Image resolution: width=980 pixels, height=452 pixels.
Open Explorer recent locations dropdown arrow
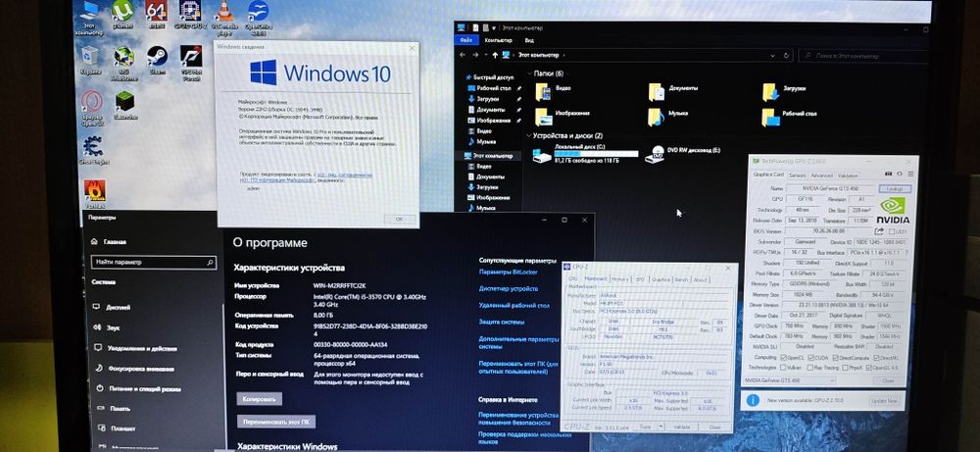click(485, 55)
